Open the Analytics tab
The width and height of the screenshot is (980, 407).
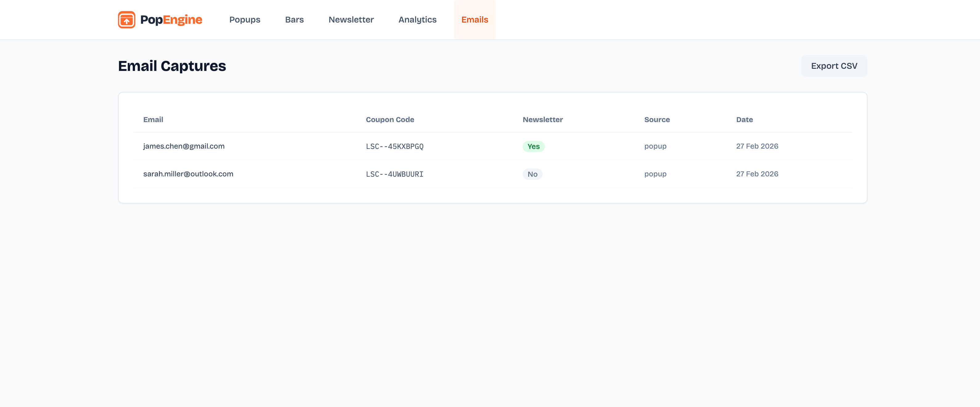coord(417,20)
